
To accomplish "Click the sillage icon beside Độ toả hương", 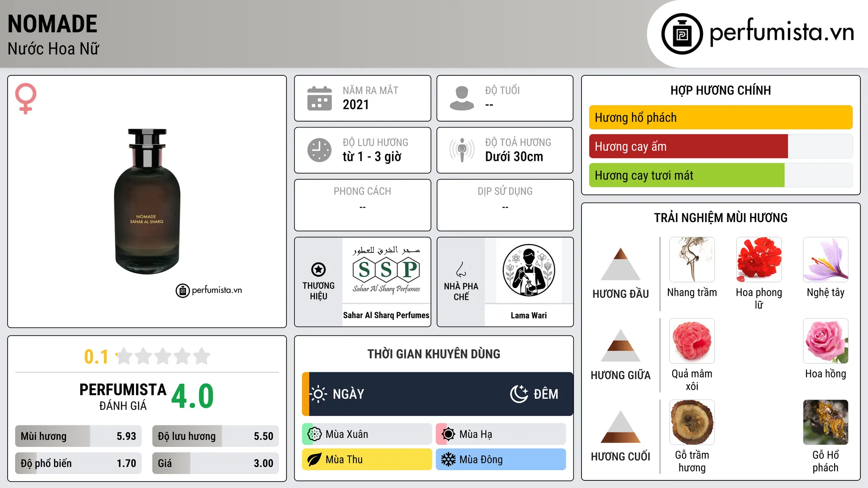I will click(462, 150).
